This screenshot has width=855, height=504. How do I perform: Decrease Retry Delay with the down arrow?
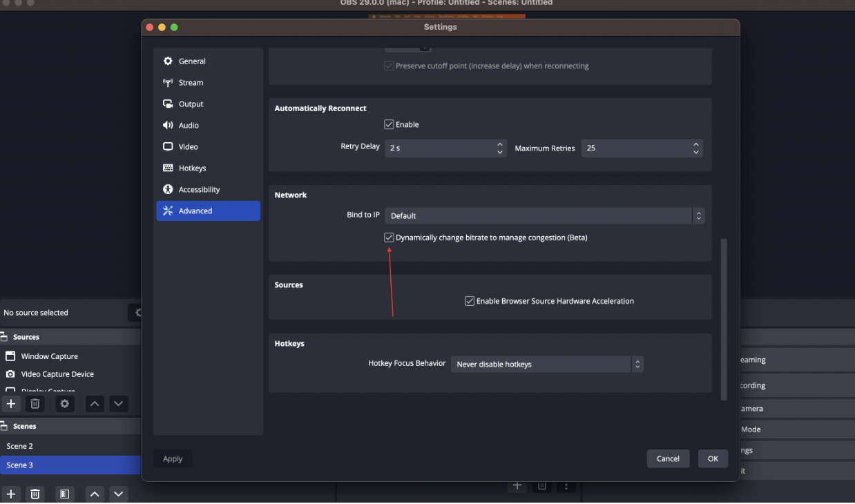point(500,152)
